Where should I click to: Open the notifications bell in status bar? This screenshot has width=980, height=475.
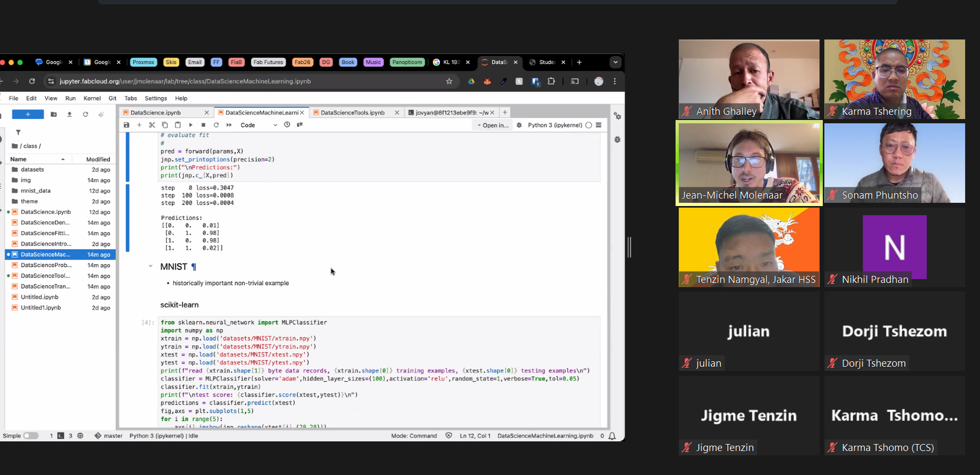coord(612,436)
